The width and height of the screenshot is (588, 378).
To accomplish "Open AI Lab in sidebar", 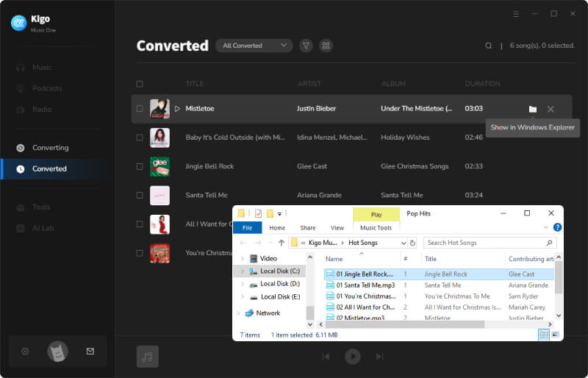I will point(43,228).
